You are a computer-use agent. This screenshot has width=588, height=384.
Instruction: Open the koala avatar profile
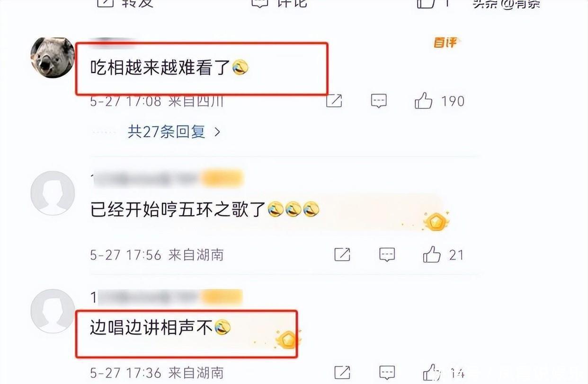point(53,57)
